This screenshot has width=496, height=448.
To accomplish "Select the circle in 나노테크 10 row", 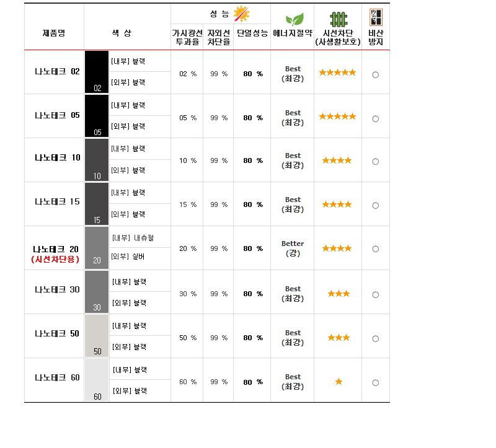I will (376, 162).
